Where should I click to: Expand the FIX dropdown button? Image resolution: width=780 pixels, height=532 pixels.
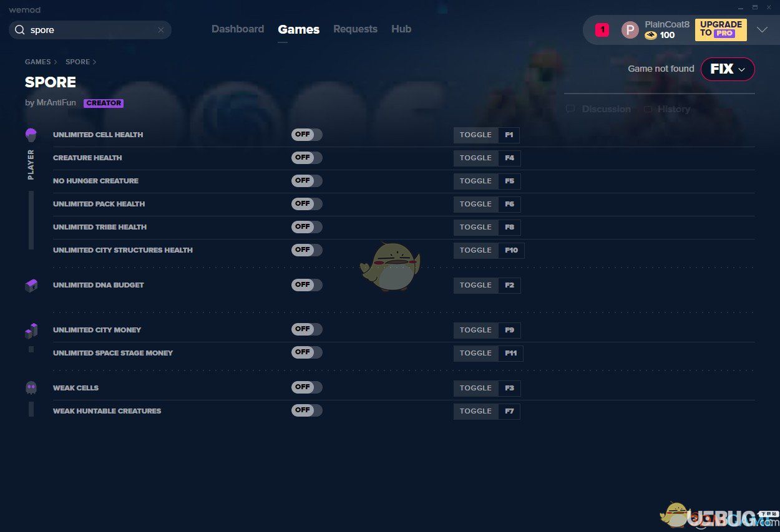(x=728, y=69)
